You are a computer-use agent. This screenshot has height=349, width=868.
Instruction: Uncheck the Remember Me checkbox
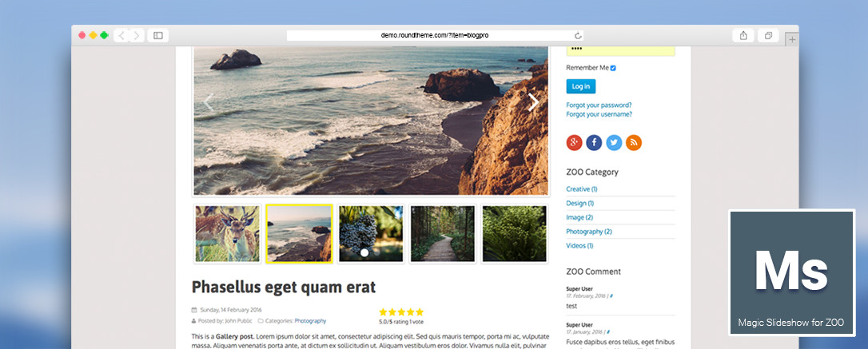click(x=613, y=68)
